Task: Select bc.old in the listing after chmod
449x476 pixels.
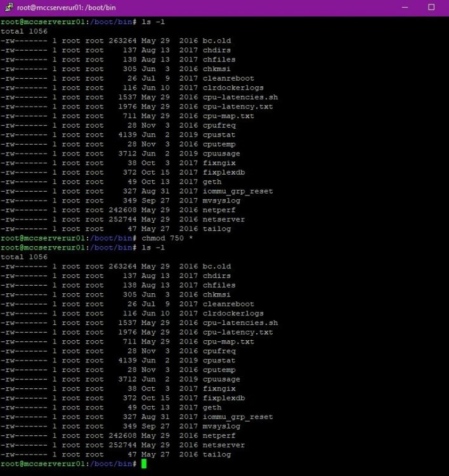Action: tap(217, 266)
